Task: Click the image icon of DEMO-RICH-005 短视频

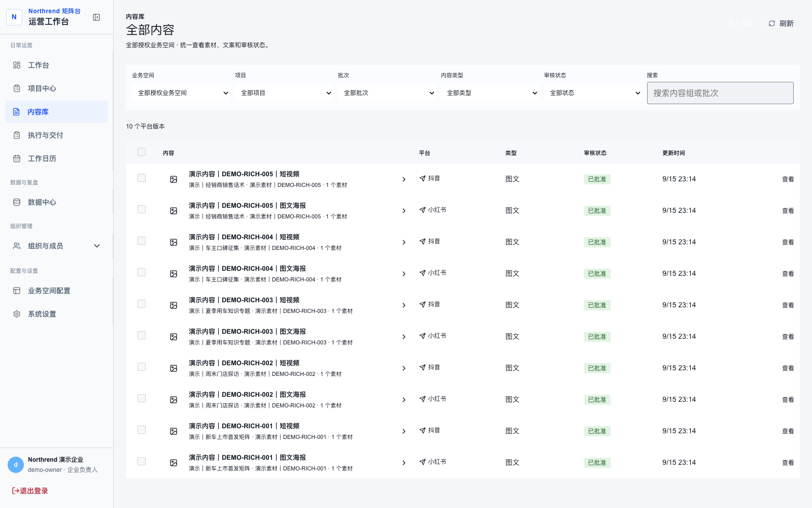Action: pyautogui.click(x=174, y=179)
